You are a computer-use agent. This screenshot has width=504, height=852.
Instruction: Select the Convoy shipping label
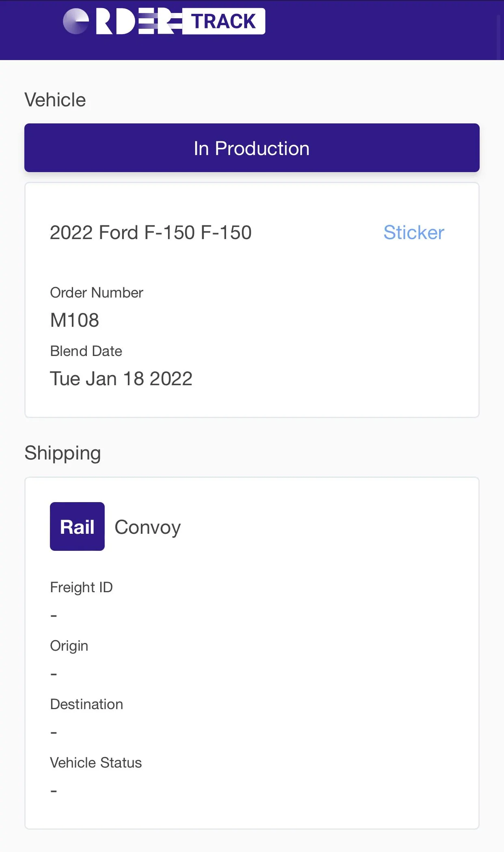(148, 527)
